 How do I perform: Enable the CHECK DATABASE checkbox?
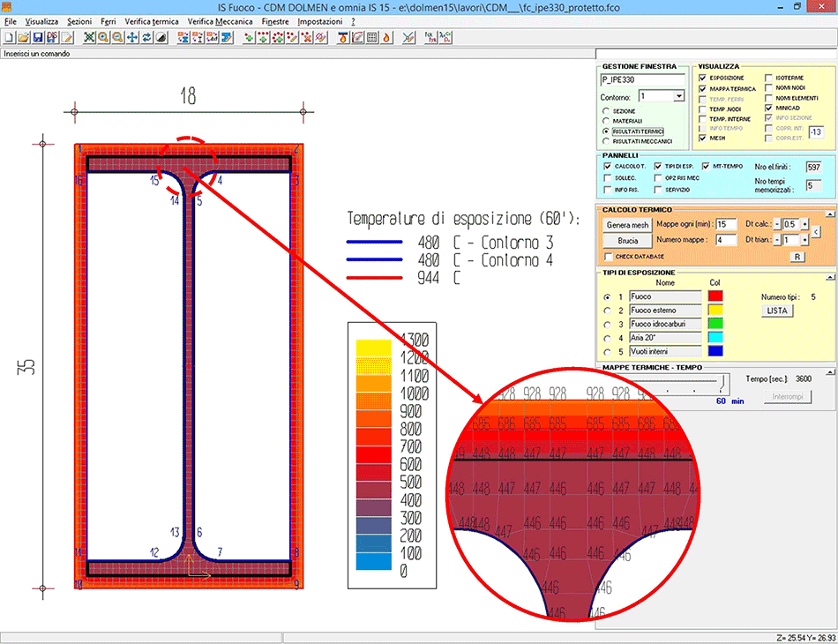tap(608, 257)
